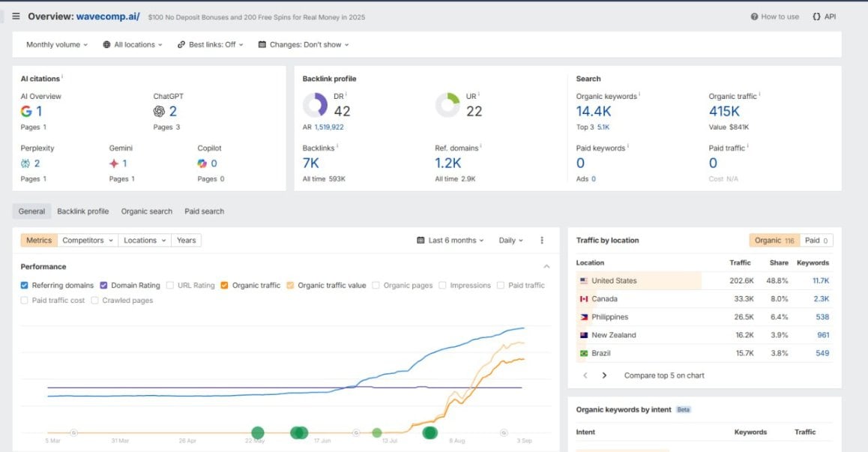Screen dimensions: 868x452
Task: Open the Organic search tab
Action: pyautogui.click(x=147, y=211)
